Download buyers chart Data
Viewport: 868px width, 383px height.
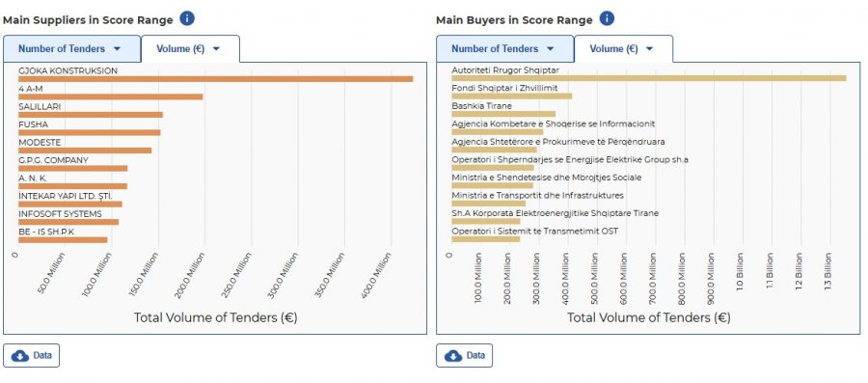(x=465, y=355)
